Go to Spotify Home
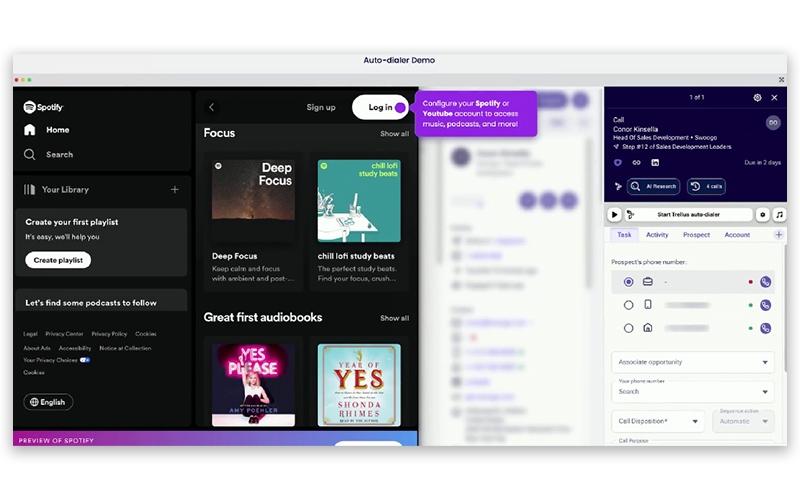This screenshot has width=800, height=500. 46,130
